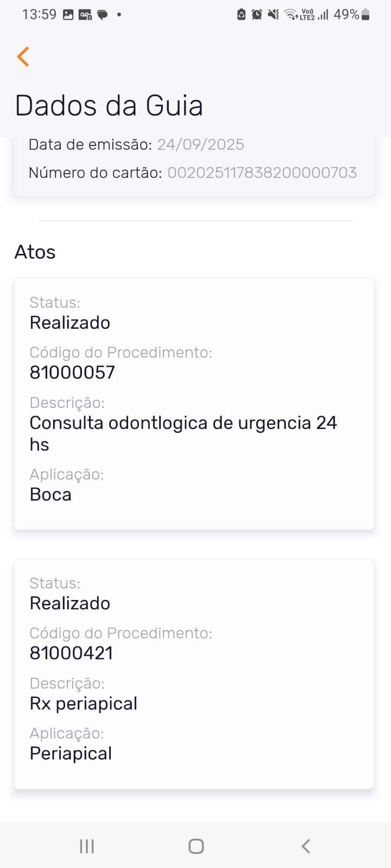The image size is (391, 868).
Task: Tap the Atos section heading
Action: [35, 252]
